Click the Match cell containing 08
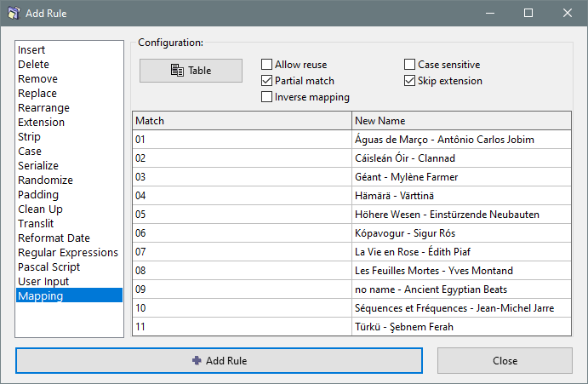This screenshot has height=384, width=588. pyautogui.click(x=242, y=271)
